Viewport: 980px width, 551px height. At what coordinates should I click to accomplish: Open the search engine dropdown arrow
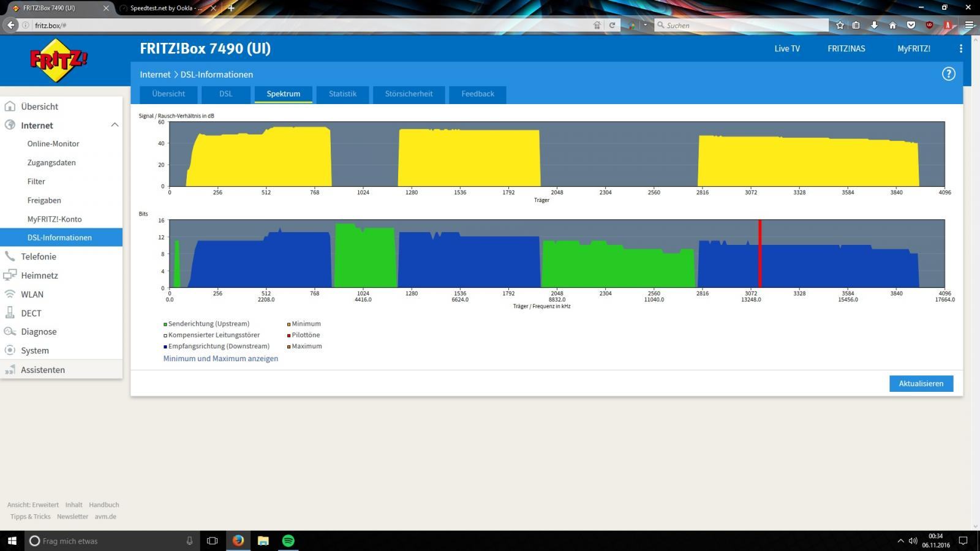click(644, 25)
